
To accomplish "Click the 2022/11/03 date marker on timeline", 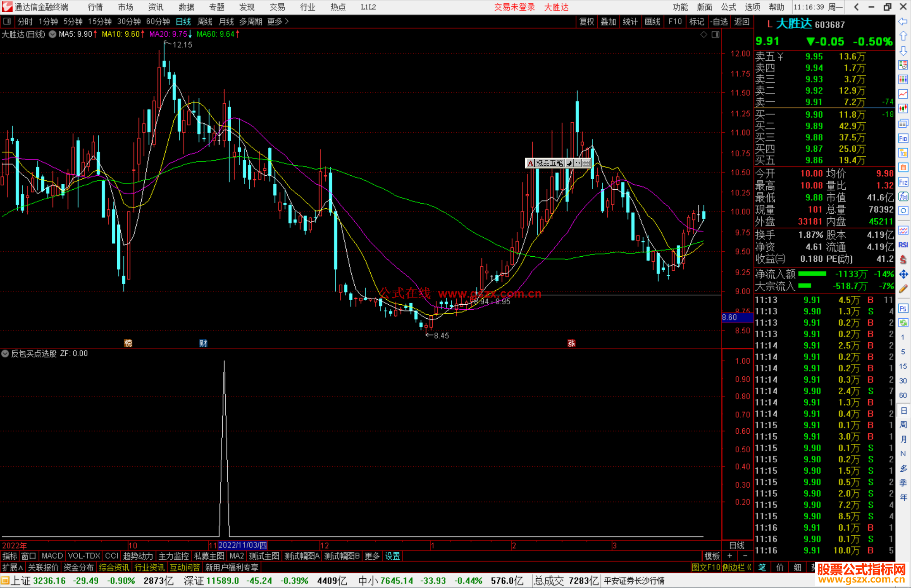I will coord(243,545).
